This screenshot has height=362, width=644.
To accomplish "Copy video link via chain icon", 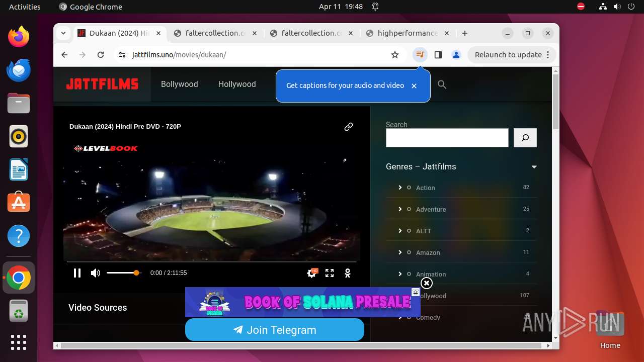I will tap(348, 127).
